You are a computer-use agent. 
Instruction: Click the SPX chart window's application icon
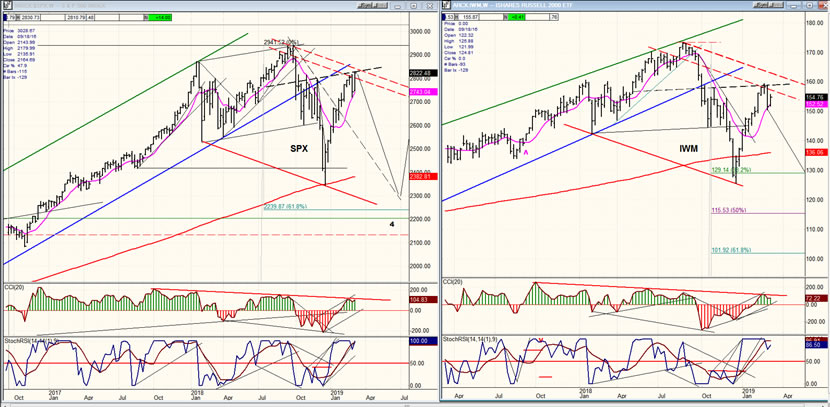pos(8,5)
